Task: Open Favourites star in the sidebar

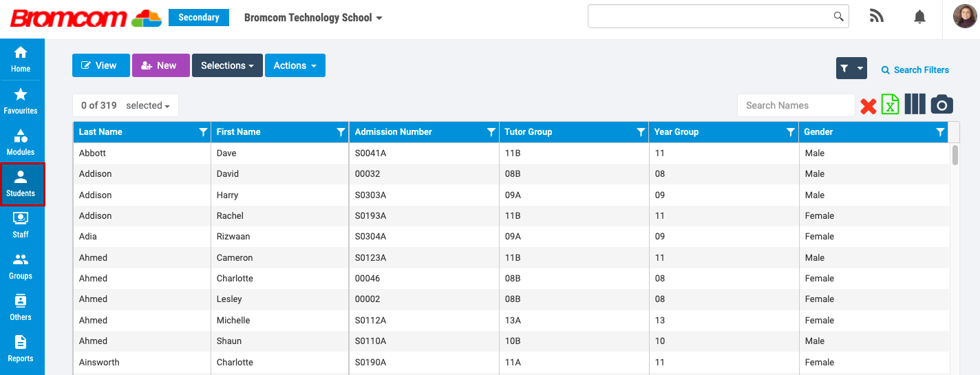Action: pyautogui.click(x=21, y=100)
